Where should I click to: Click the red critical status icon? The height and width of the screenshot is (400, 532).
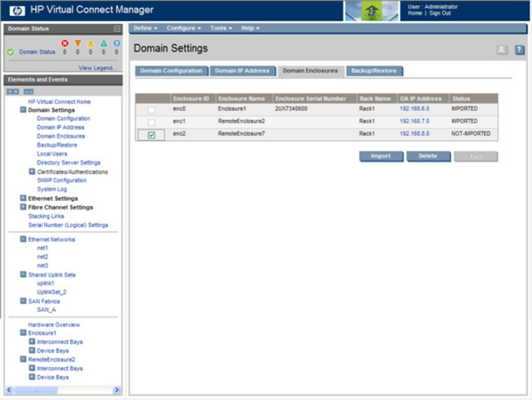(65, 43)
